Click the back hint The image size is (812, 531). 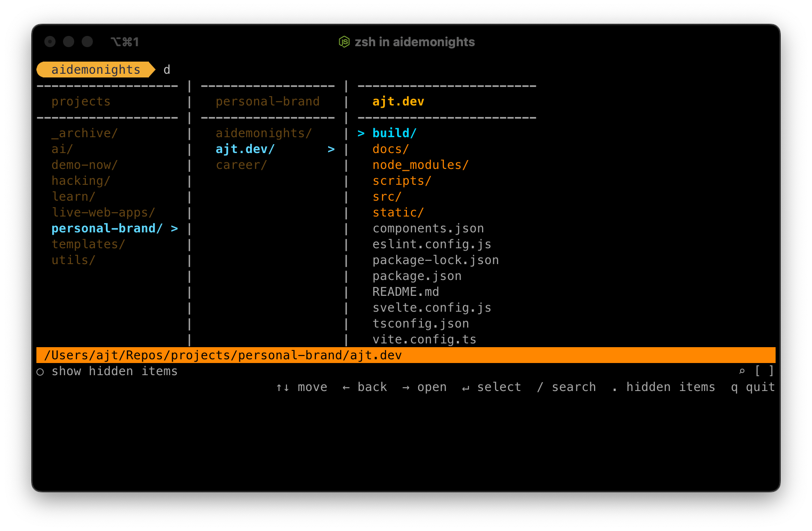pyautogui.click(x=364, y=387)
